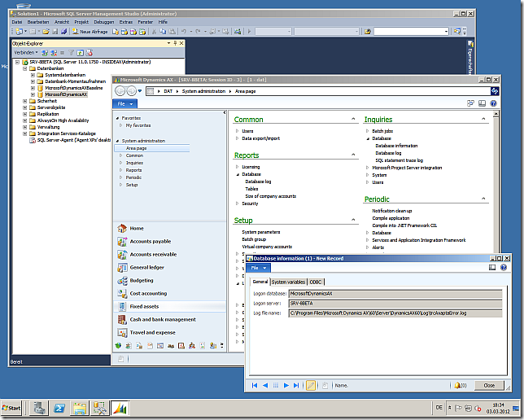Viewport: 524px width, 420px height.
Task: Go to first record in Database information
Action: [x=255, y=386]
